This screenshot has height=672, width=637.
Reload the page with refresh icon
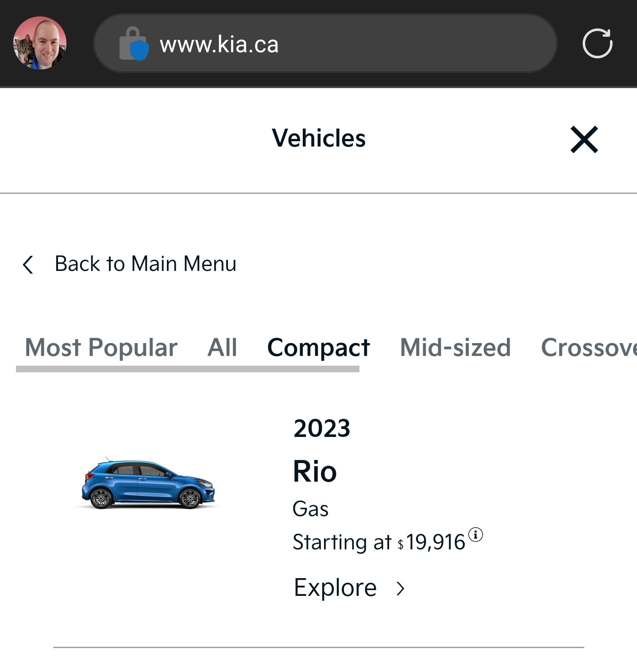click(598, 43)
